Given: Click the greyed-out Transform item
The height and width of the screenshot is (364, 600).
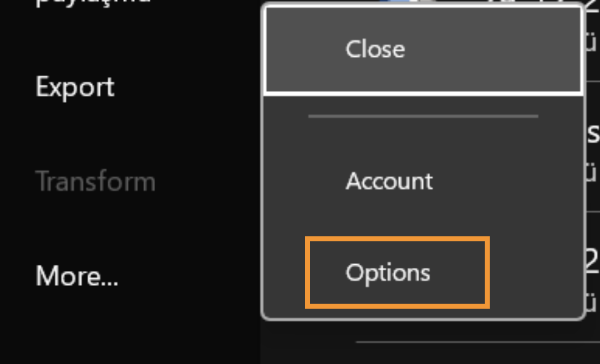Looking at the screenshot, I should (95, 181).
